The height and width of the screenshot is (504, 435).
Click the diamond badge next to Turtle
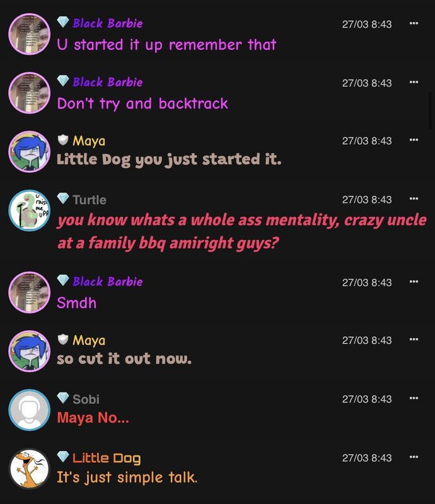click(63, 198)
